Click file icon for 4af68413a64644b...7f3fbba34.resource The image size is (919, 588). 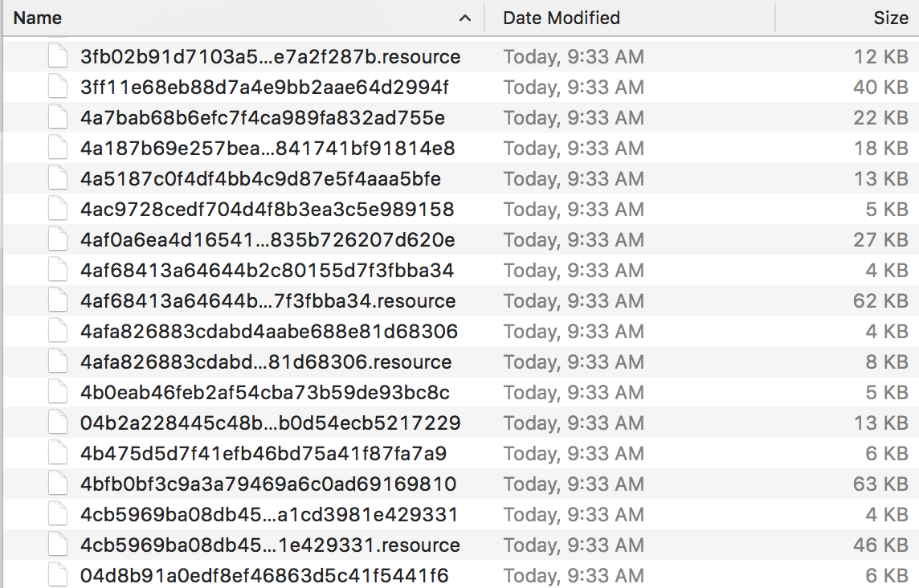coord(58,300)
